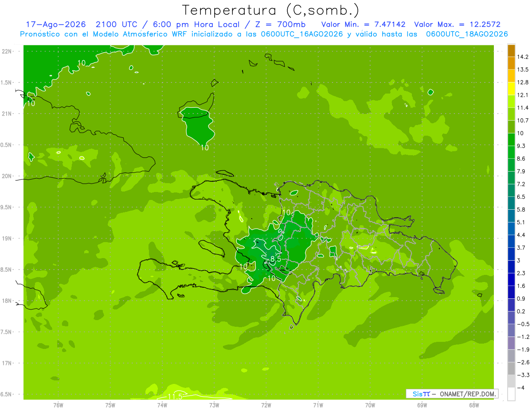Click the 'SisTT - ONAMET/REP.DOM.' logo
Image resolution: width=532 pixels, height=411 pixels.
click(452, 394)
